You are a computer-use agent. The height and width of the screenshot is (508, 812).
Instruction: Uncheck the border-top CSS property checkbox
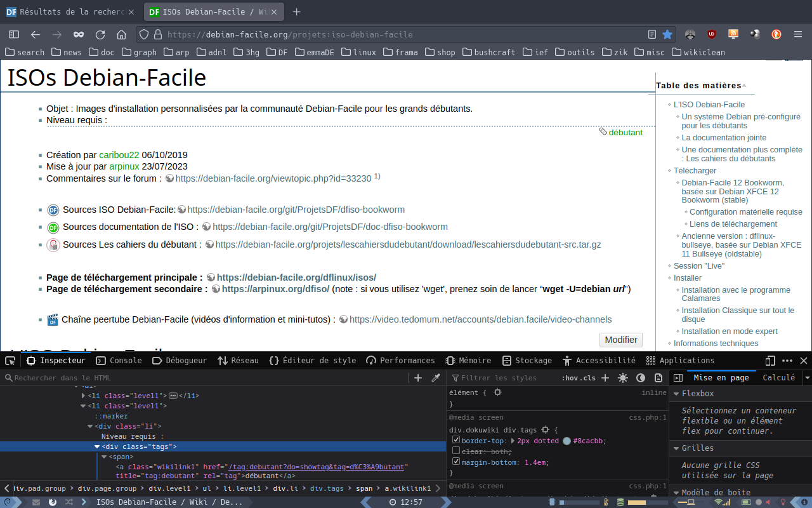click(455, 440)
